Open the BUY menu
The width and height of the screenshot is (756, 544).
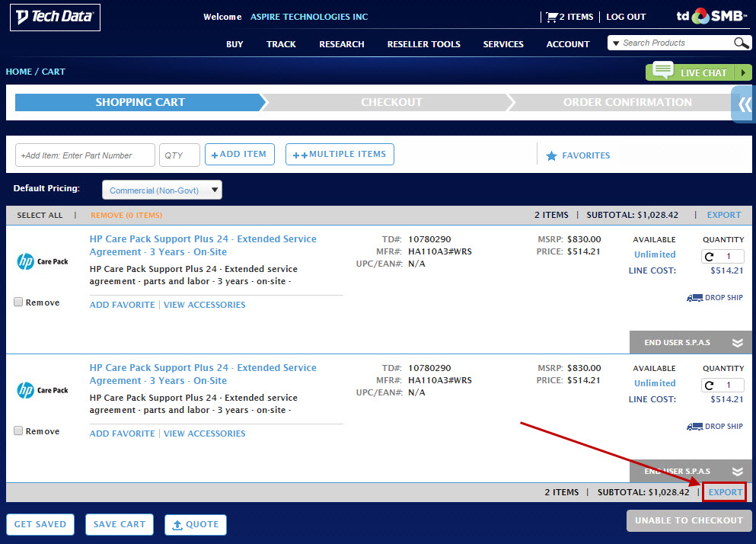coord(234,44)
